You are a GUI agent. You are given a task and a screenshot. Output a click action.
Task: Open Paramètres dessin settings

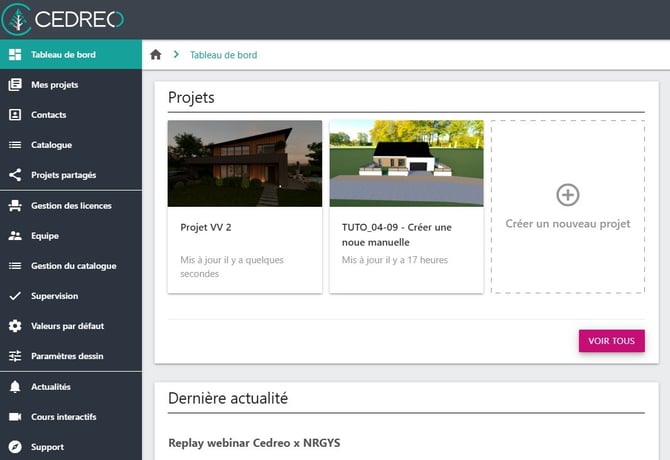[x=67, y=356]
